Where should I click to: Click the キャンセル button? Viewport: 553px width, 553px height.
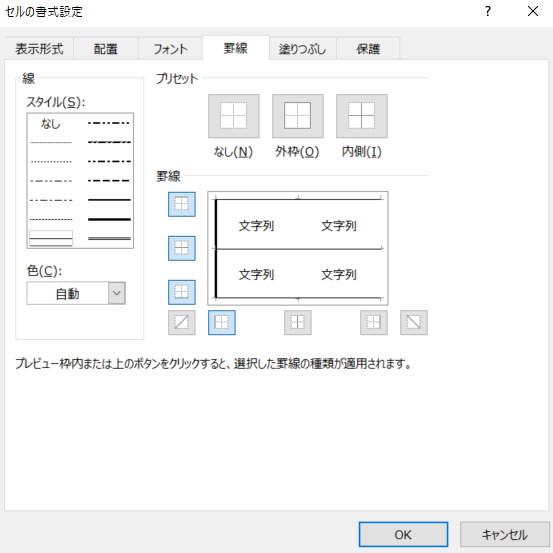(x=505, y=534)
